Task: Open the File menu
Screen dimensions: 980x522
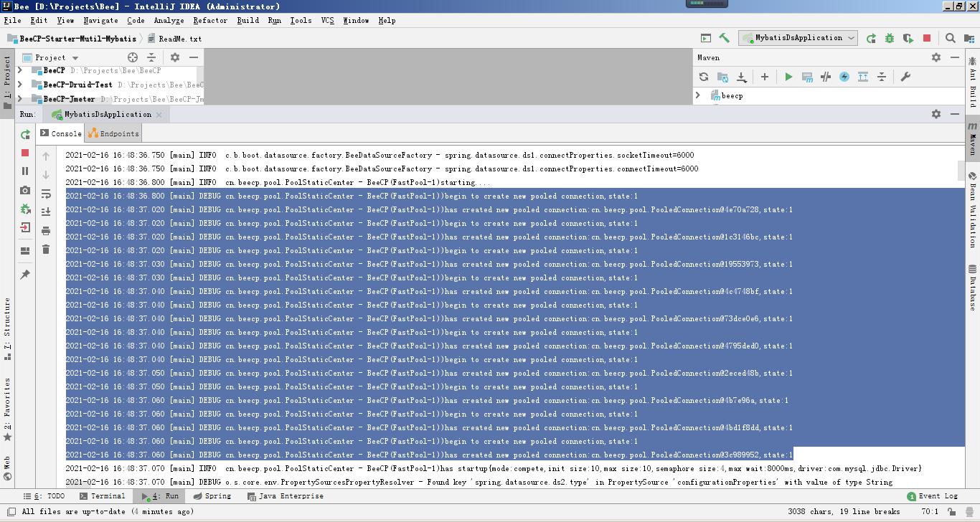Action: point(12,20)
